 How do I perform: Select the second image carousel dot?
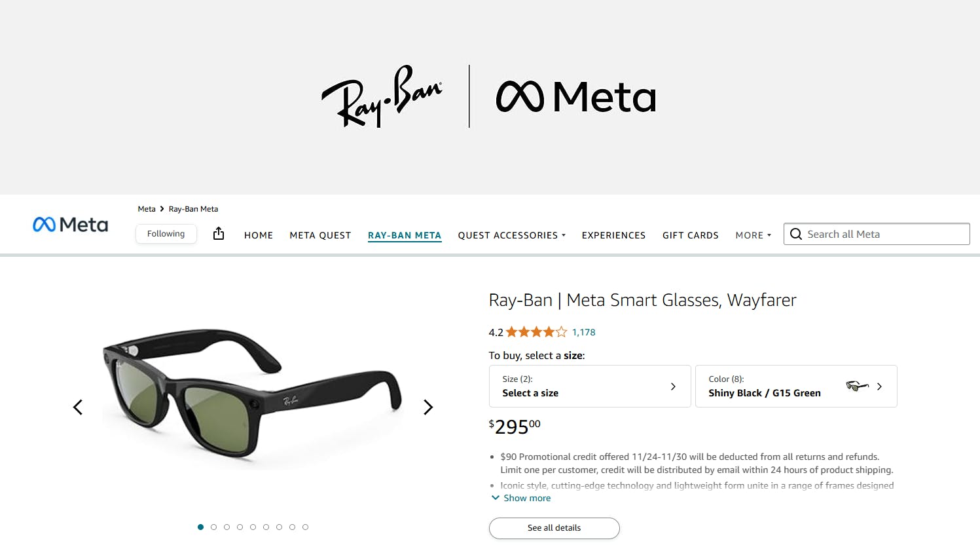[213, 527]
